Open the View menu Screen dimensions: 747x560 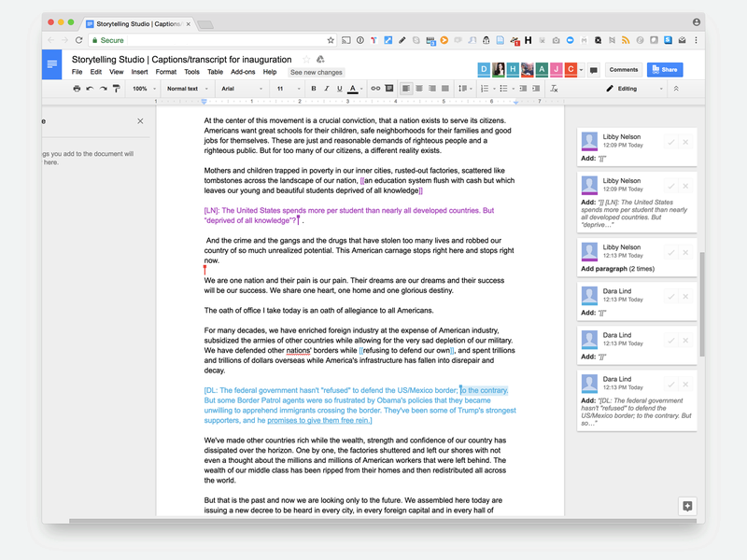pos(116,72)
